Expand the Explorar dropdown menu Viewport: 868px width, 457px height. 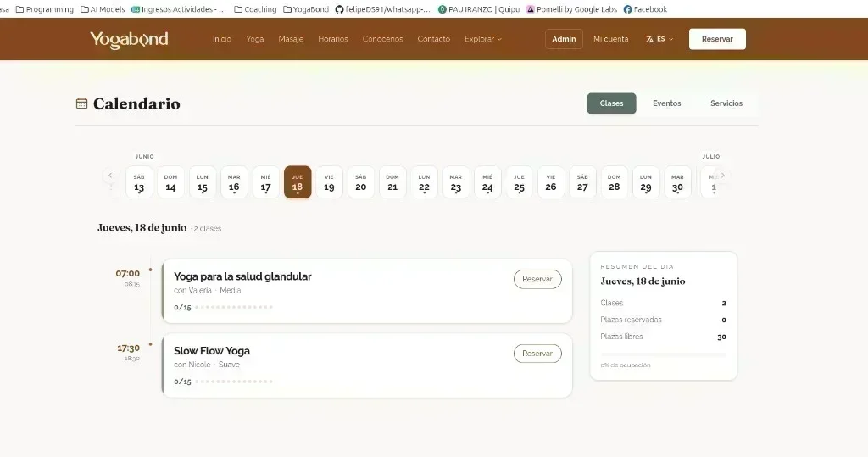click(x=483, y=39)
